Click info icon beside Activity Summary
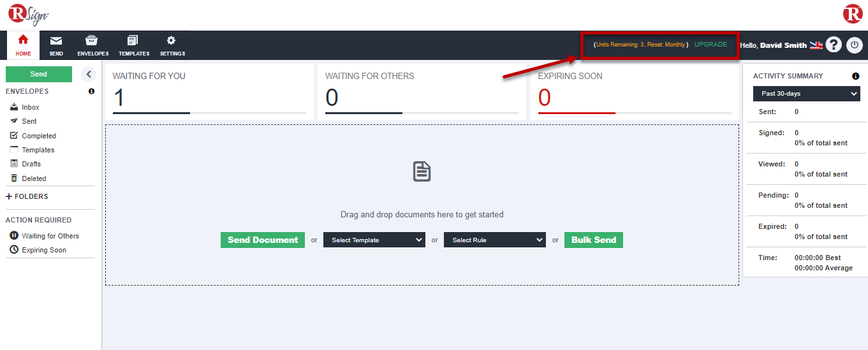The image size is (868, 350). click(x=856, y=76)
